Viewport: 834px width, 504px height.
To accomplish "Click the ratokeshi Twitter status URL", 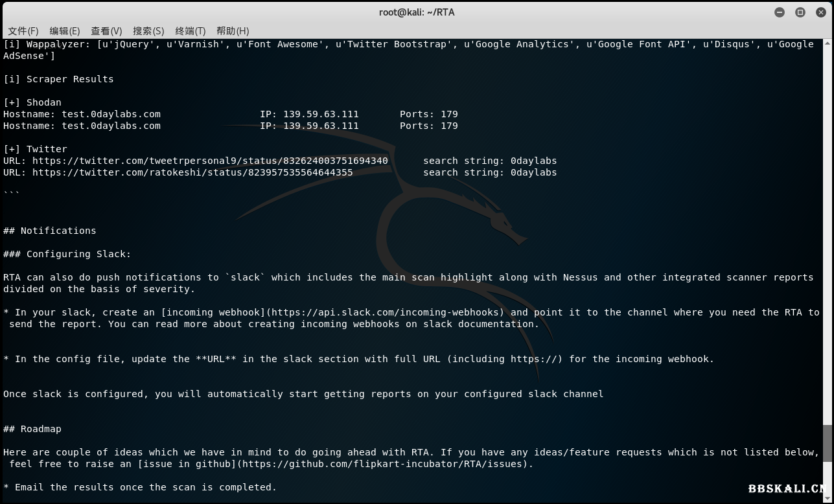I will pyautogui.click(x=192, y=172).
